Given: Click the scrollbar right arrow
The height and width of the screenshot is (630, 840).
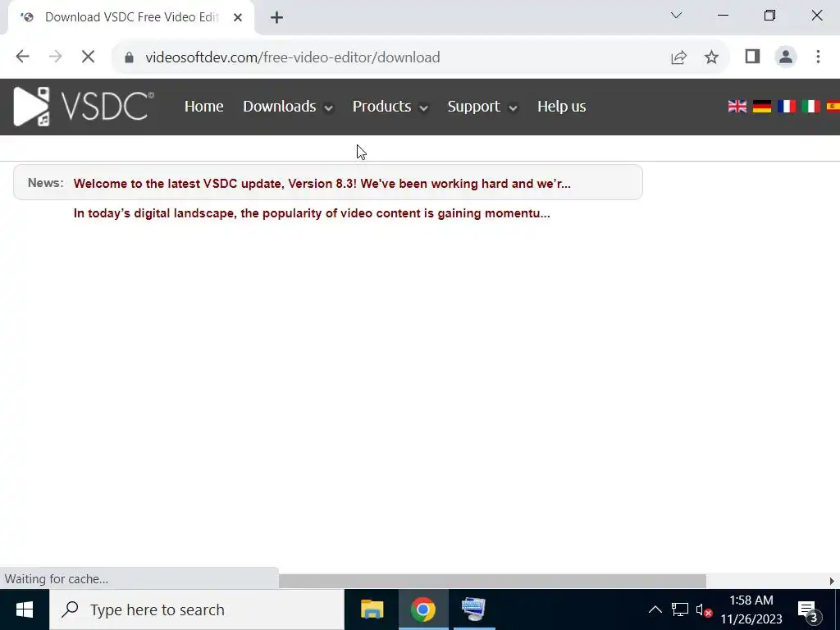Looking at the screenshot, I should (832, 582).
